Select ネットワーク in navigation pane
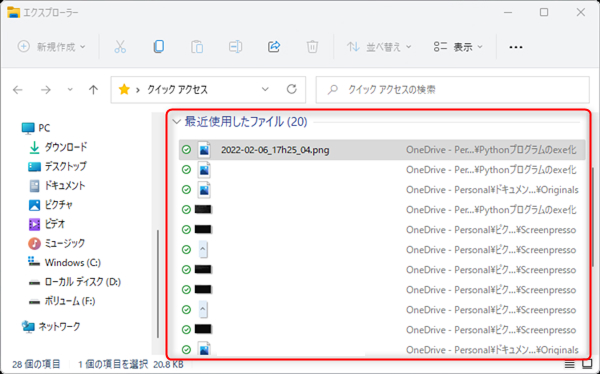 [51, 327]
